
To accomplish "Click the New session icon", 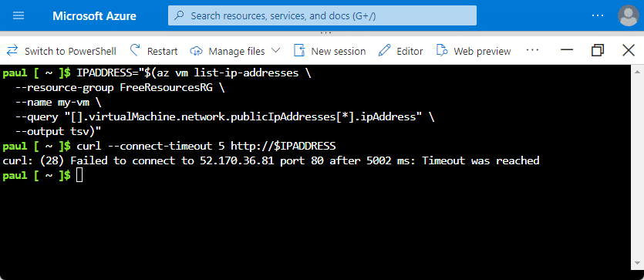I will coord(299,50).
